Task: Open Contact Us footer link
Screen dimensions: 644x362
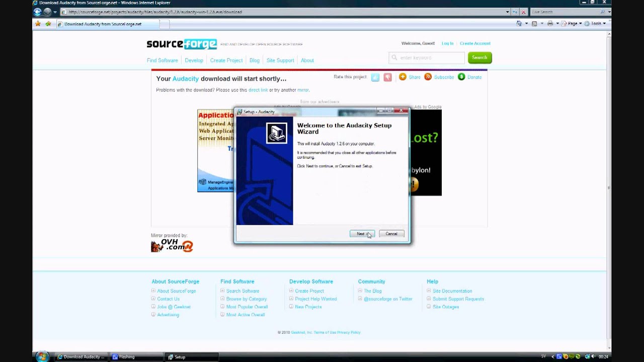Action: click(168, 299)
